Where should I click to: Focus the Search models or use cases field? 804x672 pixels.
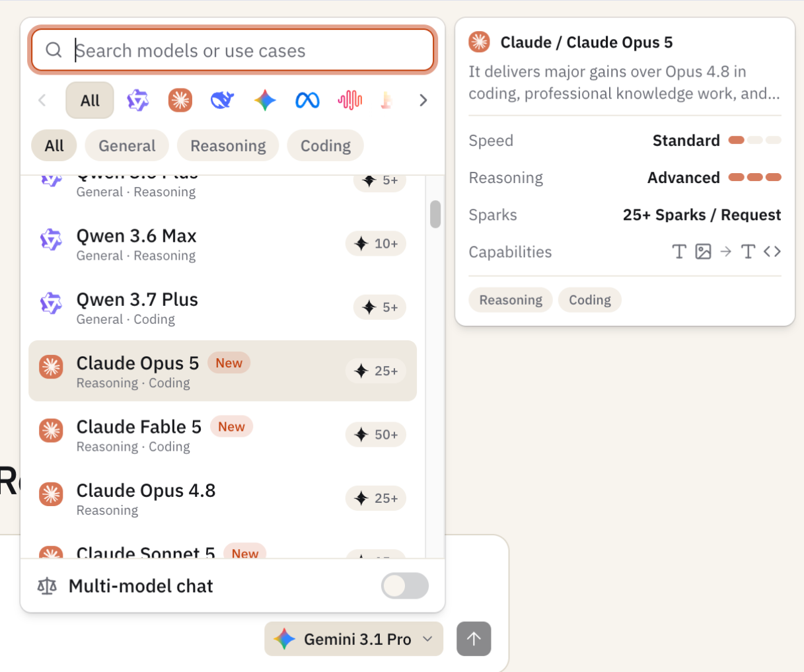233,50
